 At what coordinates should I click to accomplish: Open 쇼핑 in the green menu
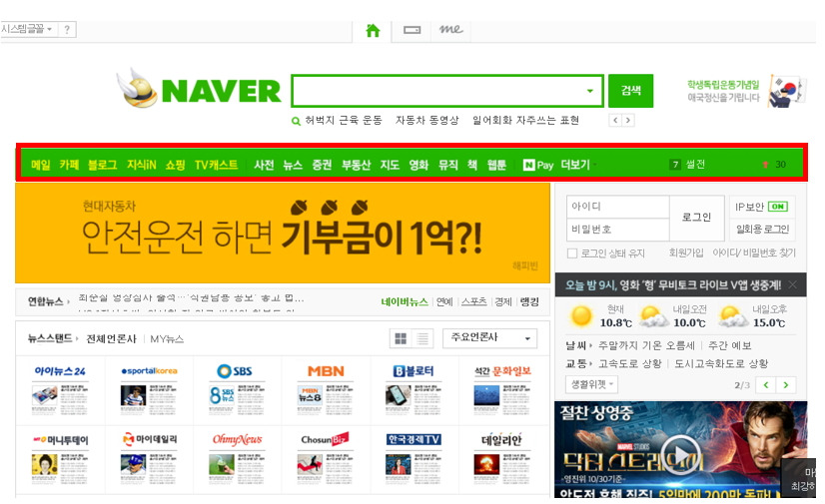click(x=175, y=165)
